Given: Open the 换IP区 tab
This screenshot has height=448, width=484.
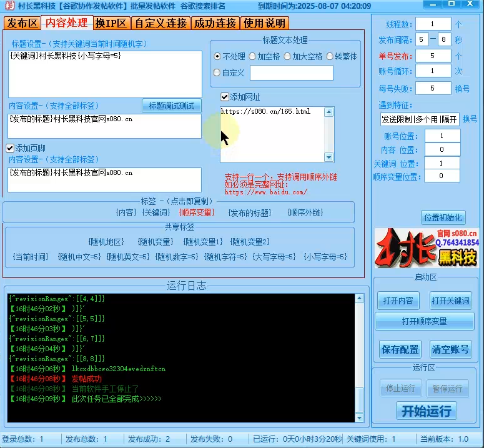Looking at the screenshot, I should (x=111, y=23).
